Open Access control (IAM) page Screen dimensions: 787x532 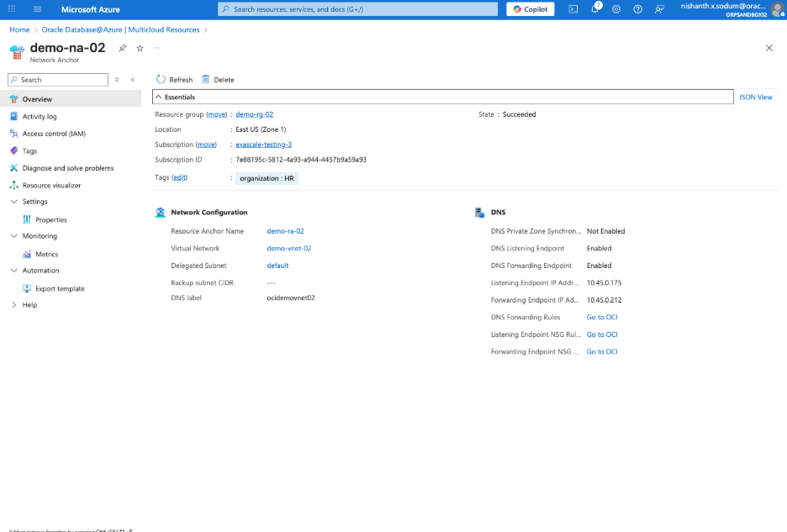(54, 134)
